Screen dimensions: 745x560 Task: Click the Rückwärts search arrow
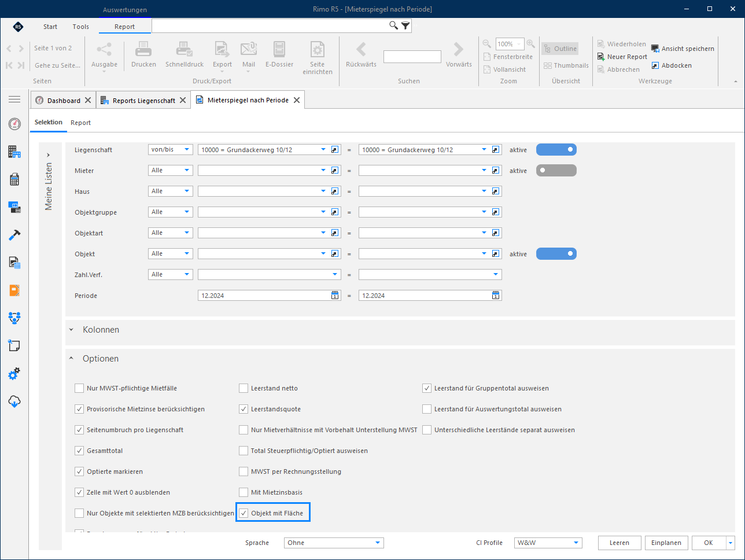[361, 49]
